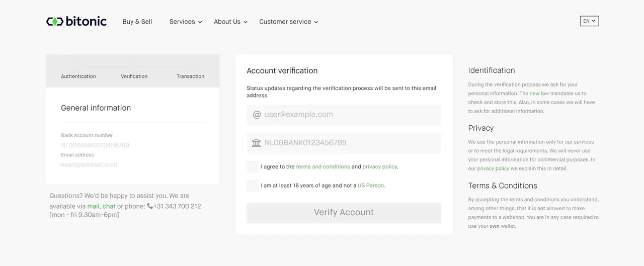The height and width of the screenshot is (266, 644).
Task: Open the Services menu label
Action: [x=182, y=22]
